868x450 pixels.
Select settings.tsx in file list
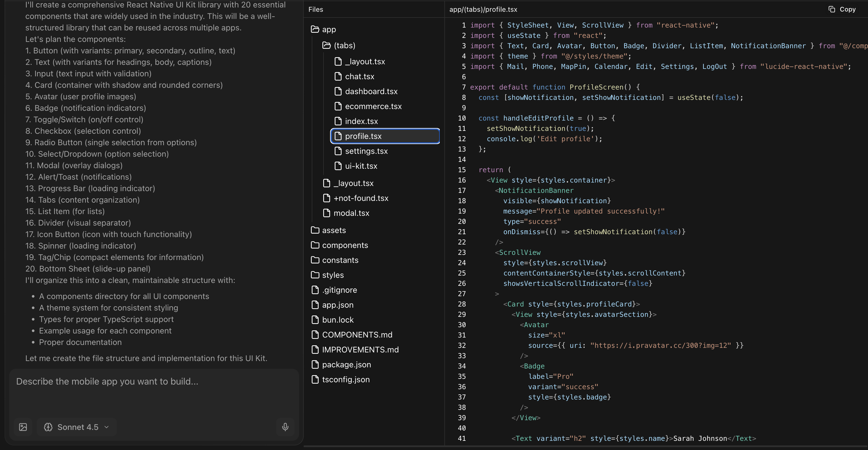click(x=366, y=151)
